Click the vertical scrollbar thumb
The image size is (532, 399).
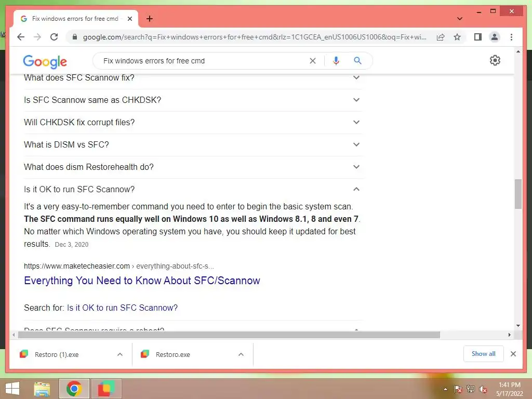[518, 194]
